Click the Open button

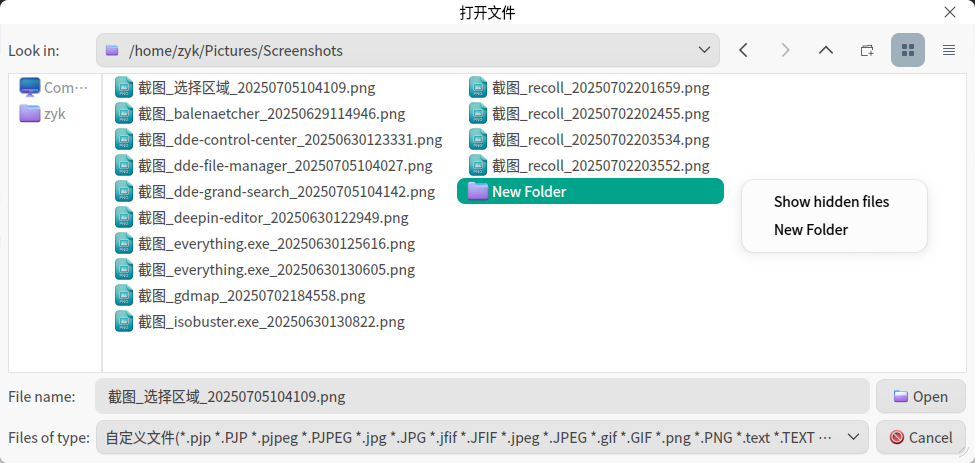coord(921,397)
